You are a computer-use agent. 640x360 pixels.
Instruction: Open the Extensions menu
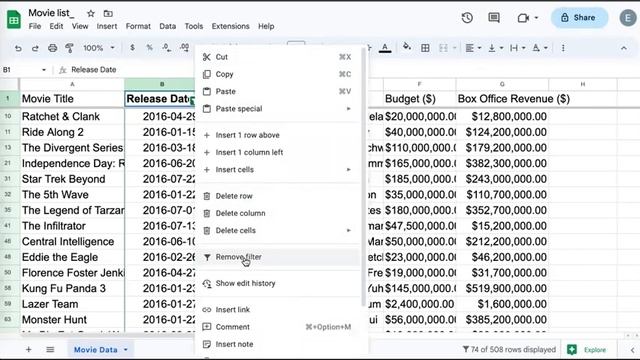pos(230,26)
